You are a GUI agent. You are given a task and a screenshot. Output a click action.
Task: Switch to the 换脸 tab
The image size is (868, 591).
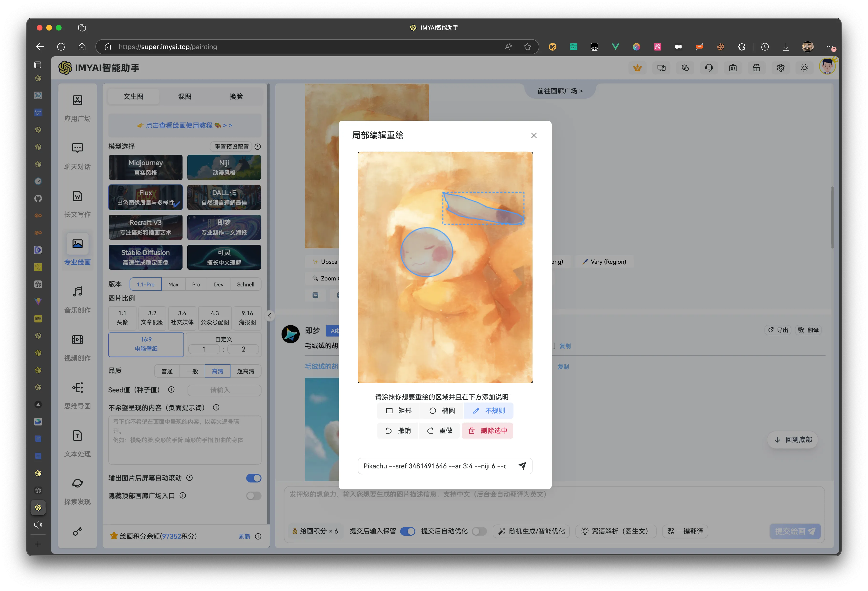[236, 96]
